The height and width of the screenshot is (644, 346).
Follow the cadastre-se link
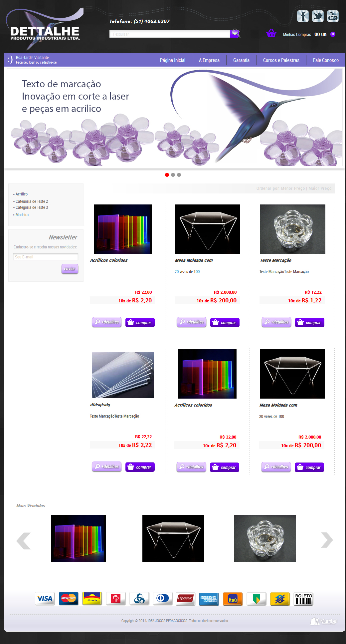point(48,63)
